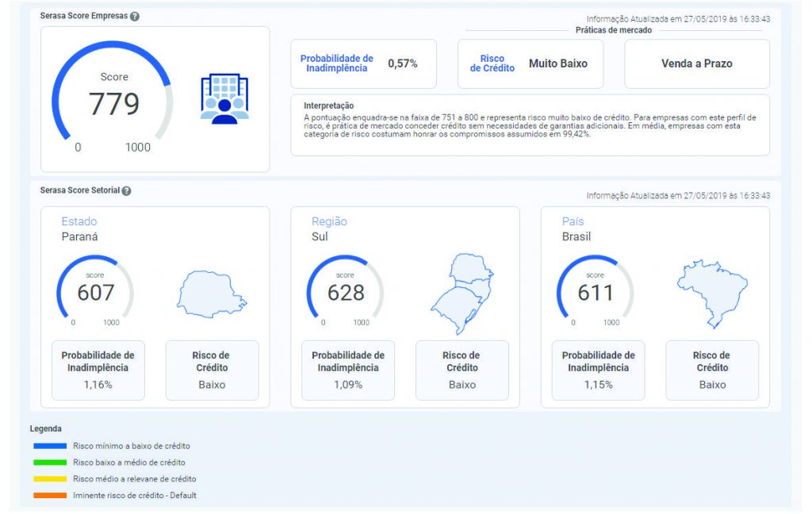Screen dimensions: 812x514
Task: Click the Paraná state name text
Action: (x=80, y=237)
